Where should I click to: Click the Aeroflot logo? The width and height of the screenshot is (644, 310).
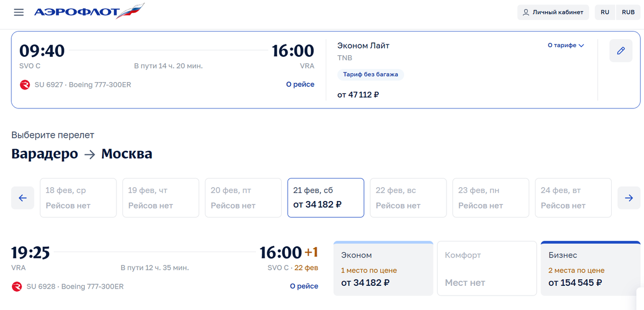coord(89,12)
